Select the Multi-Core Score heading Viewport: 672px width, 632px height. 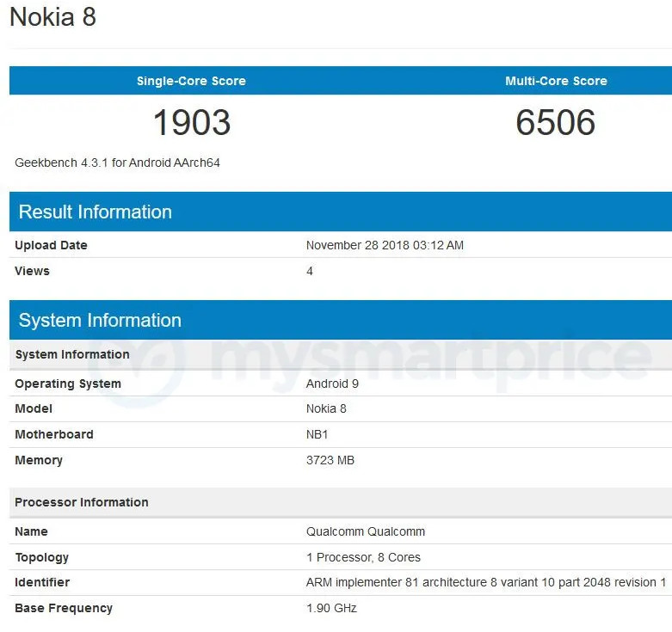[556, 81]
